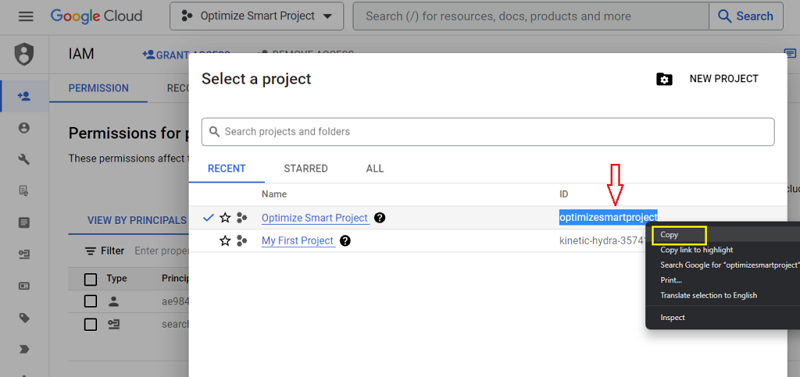This screenshot has height=377, width=800.
Task: Open the card-shaped sidebar icon
Action: click(x=24, y=286)
